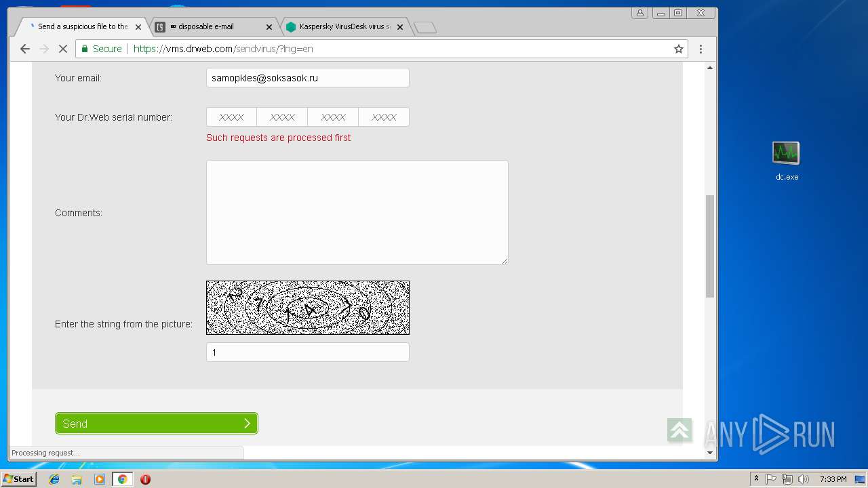Select the dc.exe desktop icon
The width and height of the screenshot is (868, 488).
[787, 161]
